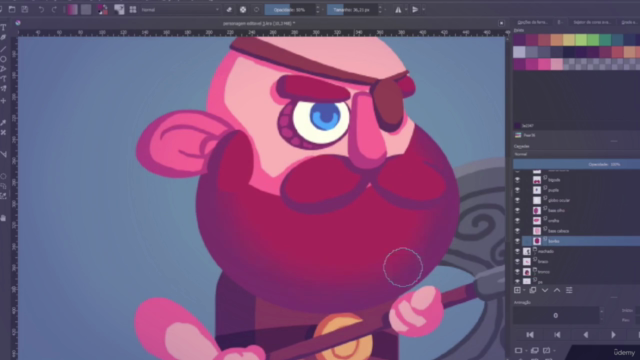The width and height of the screenshot is (640, 360).
Task: Open the layer blending mode Normal dropdown
Action: click(576, 154)
